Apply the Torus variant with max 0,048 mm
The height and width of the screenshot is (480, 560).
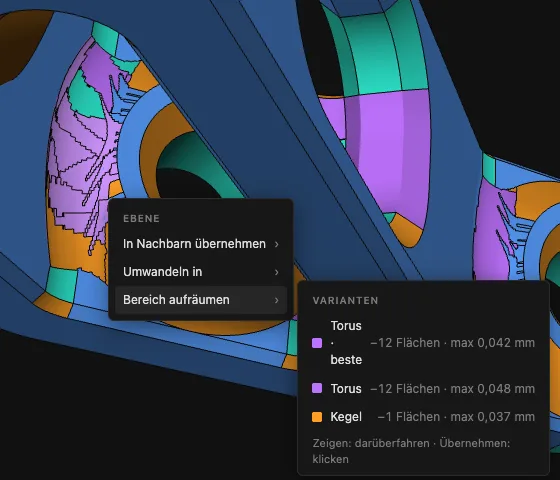tap(424, 388)
